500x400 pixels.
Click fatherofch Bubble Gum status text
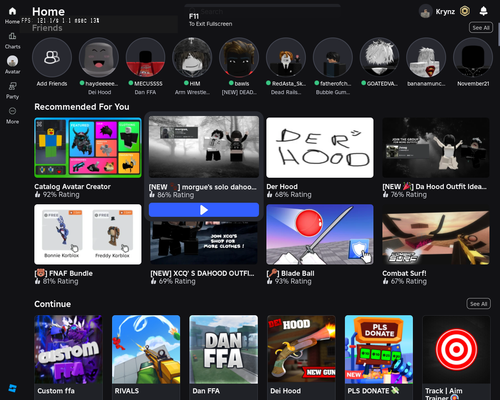click(333, 92)
